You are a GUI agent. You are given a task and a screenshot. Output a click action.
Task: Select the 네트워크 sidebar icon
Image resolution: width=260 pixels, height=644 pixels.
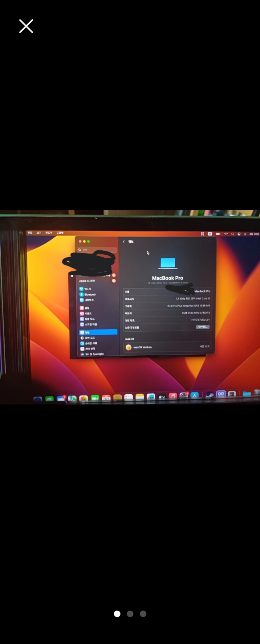[x=81, y=300]
